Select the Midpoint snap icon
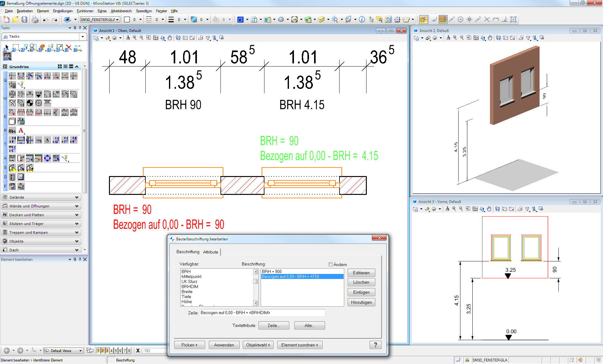This screenshot has width=603, height=364. coord(452,19)
